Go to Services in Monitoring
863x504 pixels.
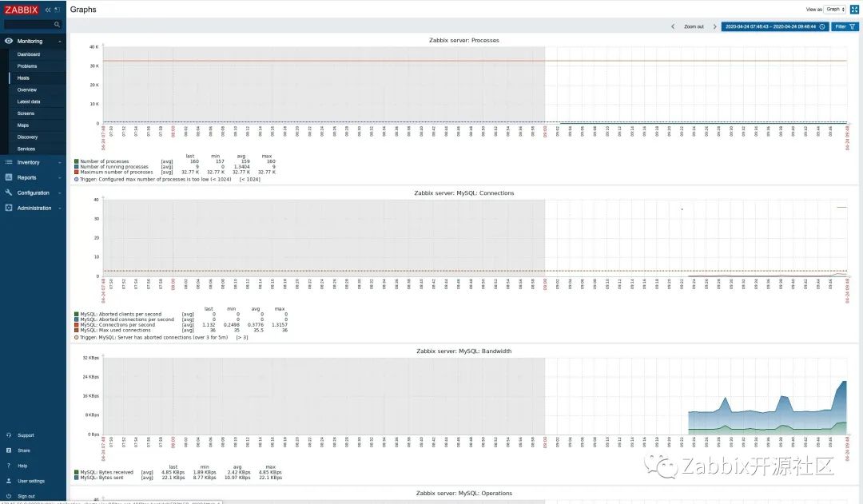(x=26, y=149)
